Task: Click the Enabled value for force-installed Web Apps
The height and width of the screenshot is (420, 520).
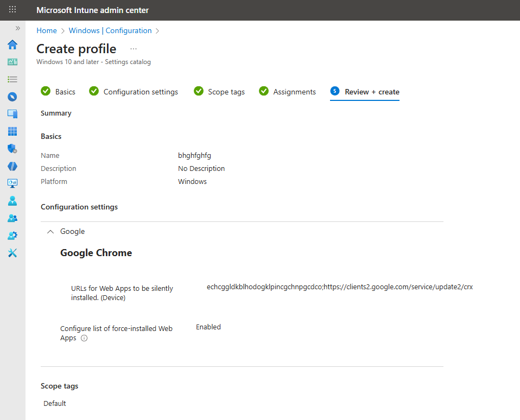Action: pyautogui.click(x=208, y=327)
